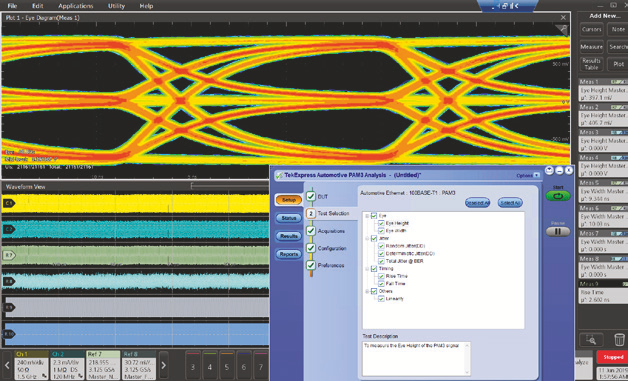
Task: Click the Deselect All button
Action: click(477, 203)
